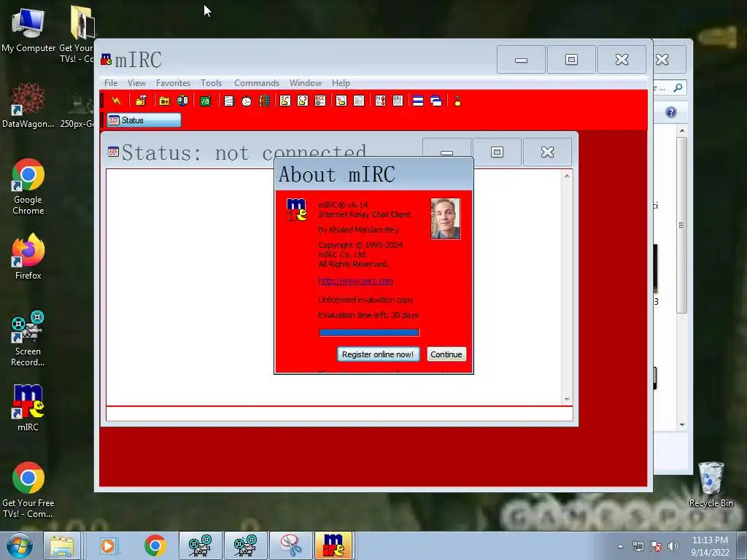Image resolution: width=747 pixels, height=560 pixels.
Task: Select the Screen Recorder desktop shortcut
Action: coord(28,338)
